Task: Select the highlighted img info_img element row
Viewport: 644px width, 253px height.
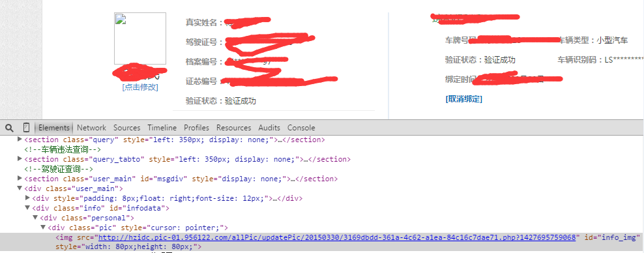Action: pyautogui.click(x=322, y=242)
